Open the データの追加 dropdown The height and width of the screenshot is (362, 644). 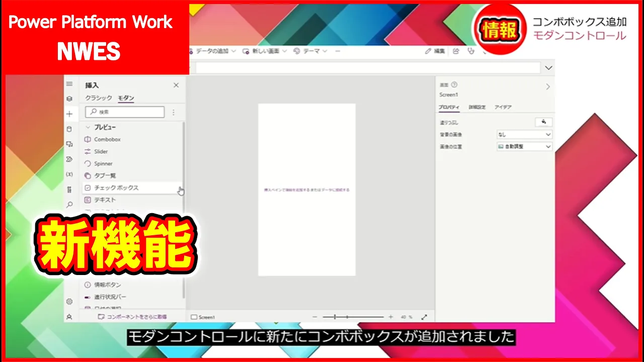click(213, 51)
